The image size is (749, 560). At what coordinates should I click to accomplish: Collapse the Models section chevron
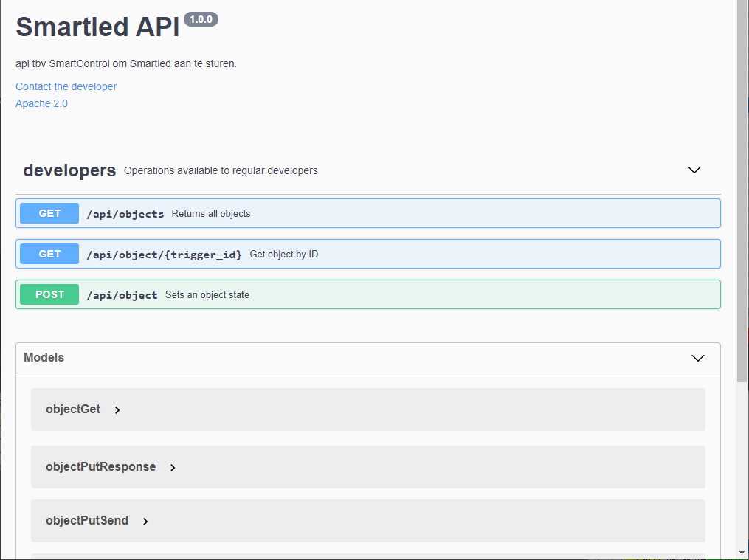(x=698, y=358)
